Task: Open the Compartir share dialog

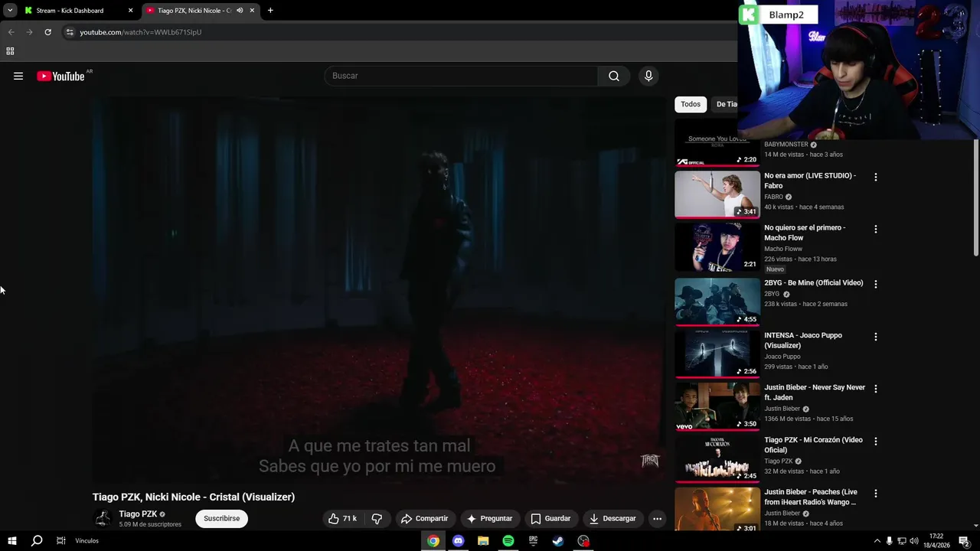Action: point(425,518)
